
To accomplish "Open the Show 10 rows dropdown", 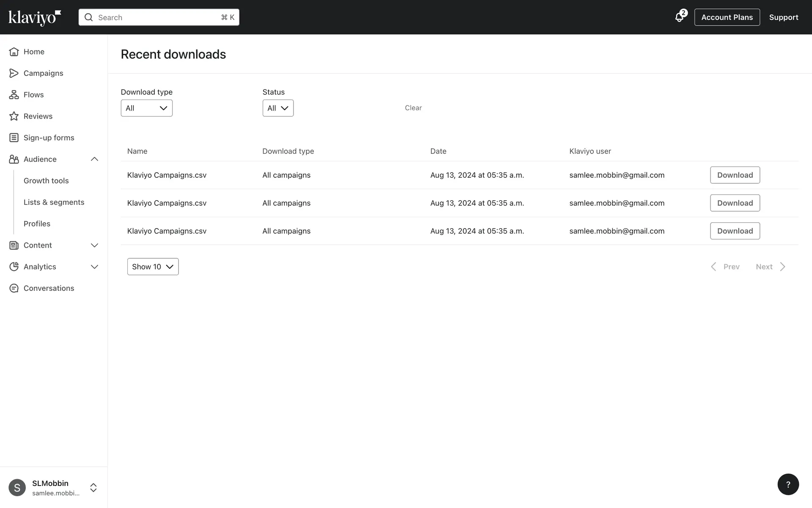I will (x=153, y=267).
